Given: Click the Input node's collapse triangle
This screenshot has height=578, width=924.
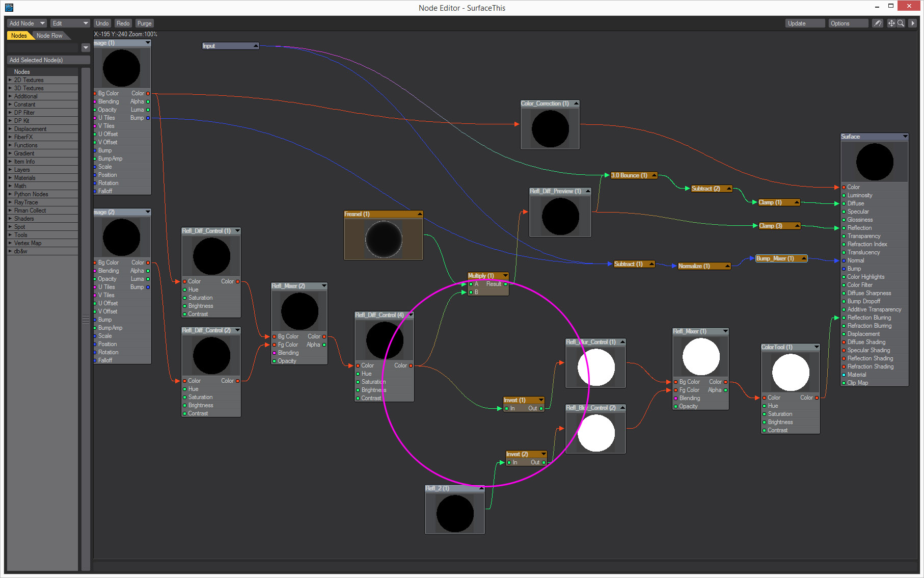Looking at the screenshot, I should pyautogui.click(x=256, y=46).
